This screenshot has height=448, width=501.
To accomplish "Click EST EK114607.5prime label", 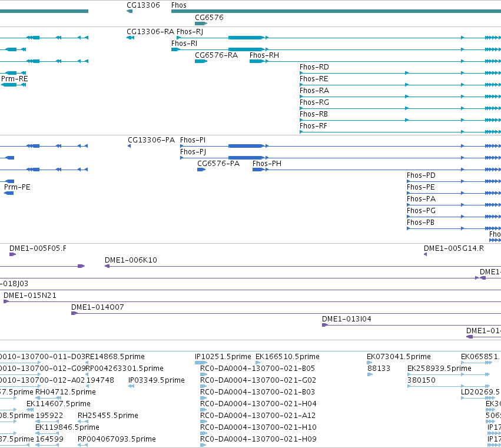I will tap(58, 404).
